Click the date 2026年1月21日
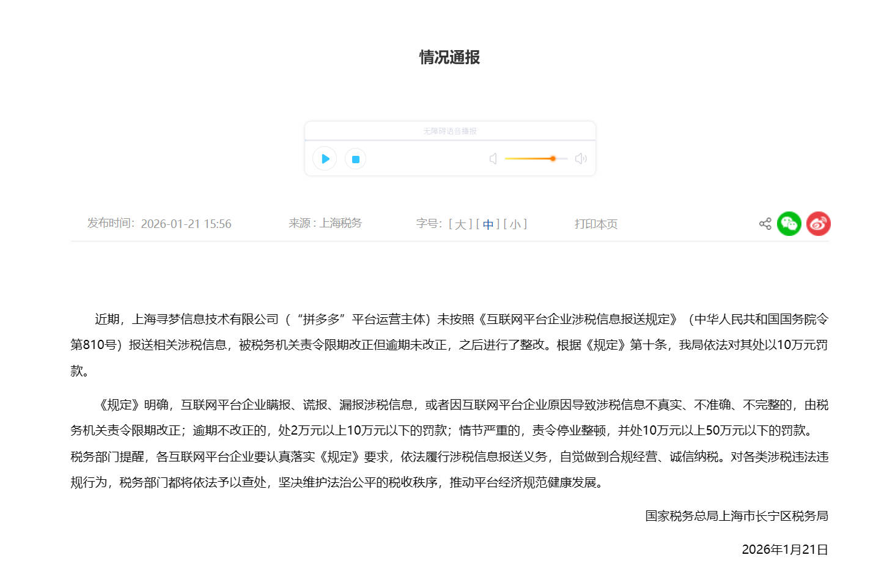 pos(784,549)
